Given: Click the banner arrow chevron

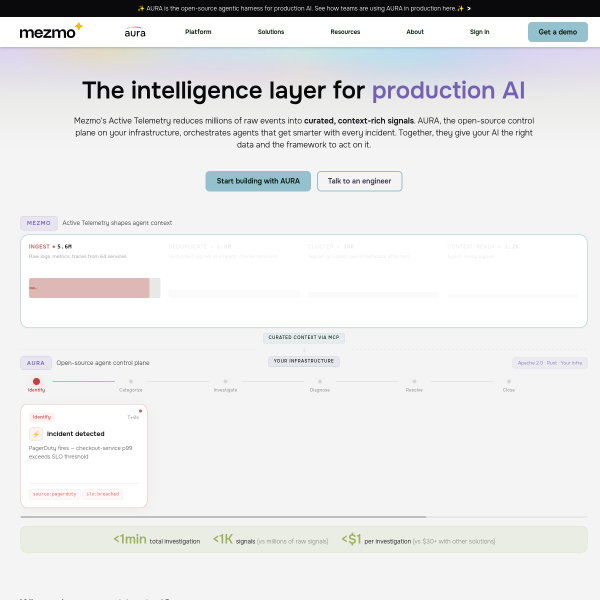Looking at the screenshot, I should click(x=469, y=8).
